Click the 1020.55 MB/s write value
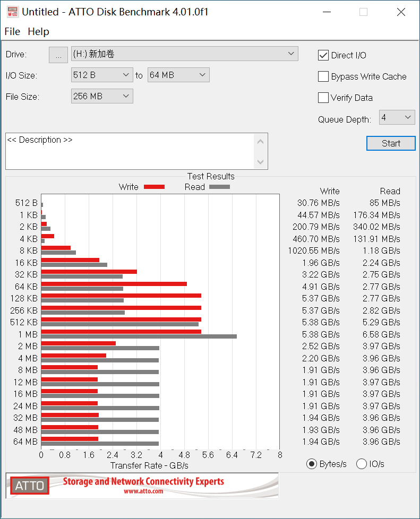Viewport: 420px width, 519px height. [x=314, y=250]
